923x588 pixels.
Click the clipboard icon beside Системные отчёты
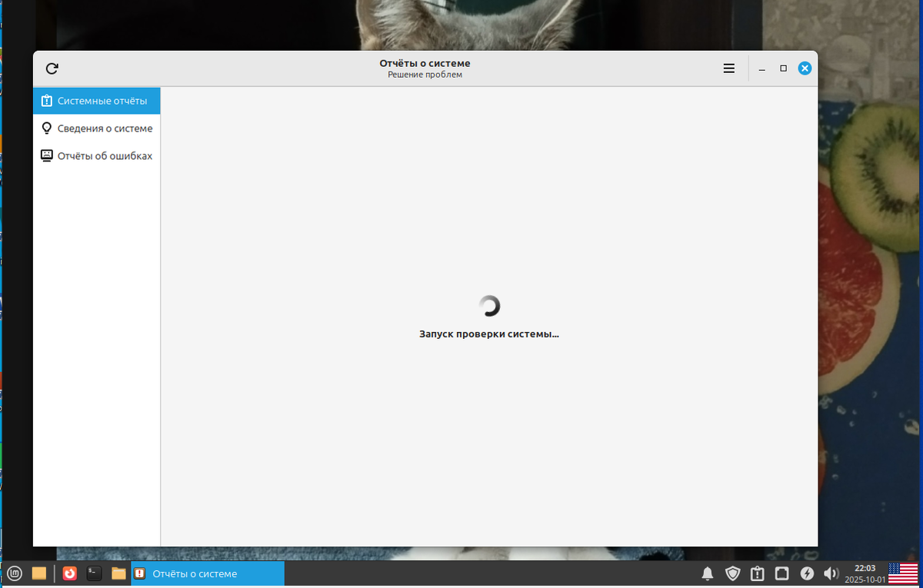46,101
